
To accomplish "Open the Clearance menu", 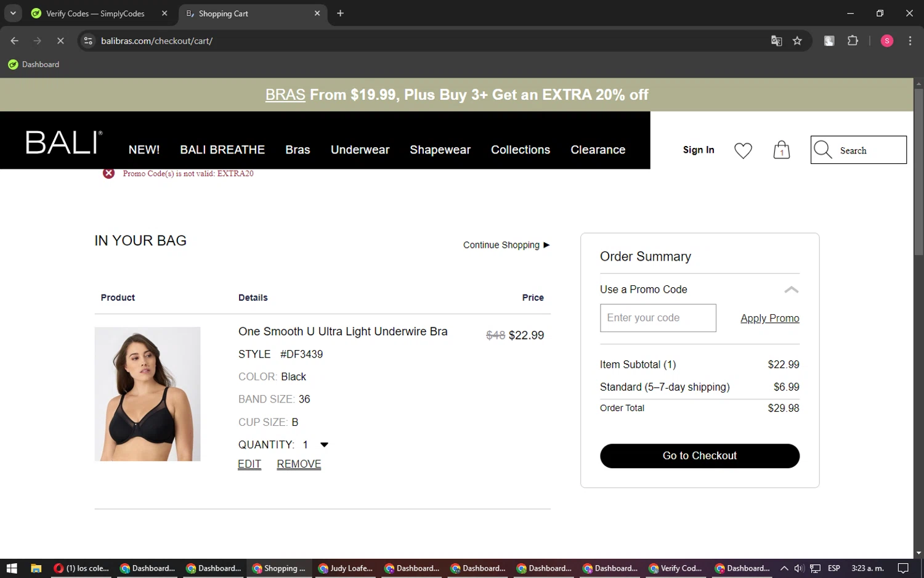I will point(598,150).
